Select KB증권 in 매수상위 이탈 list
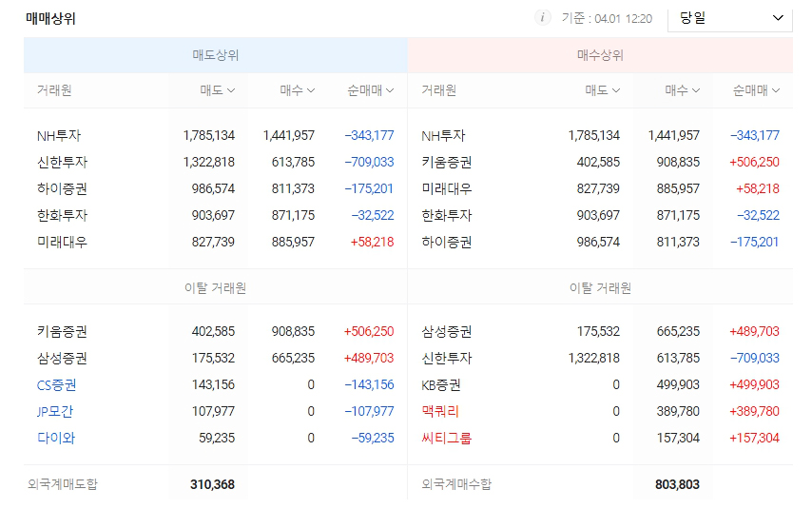812x509 pixels. point(440,385)
